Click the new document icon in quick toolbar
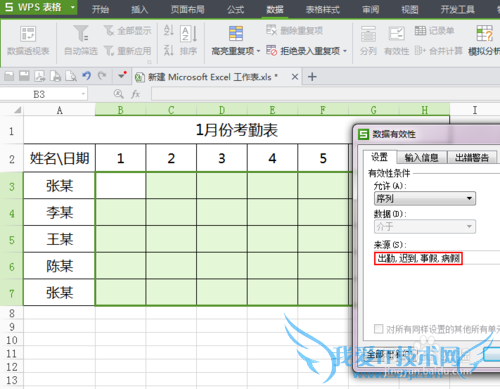The image size is (500, 389). point(9,77)
